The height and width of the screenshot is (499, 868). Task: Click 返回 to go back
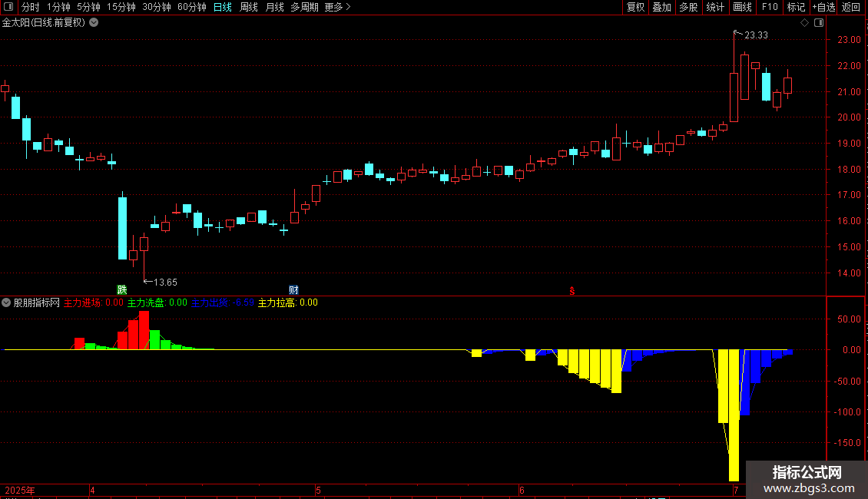tap(851, 7)
